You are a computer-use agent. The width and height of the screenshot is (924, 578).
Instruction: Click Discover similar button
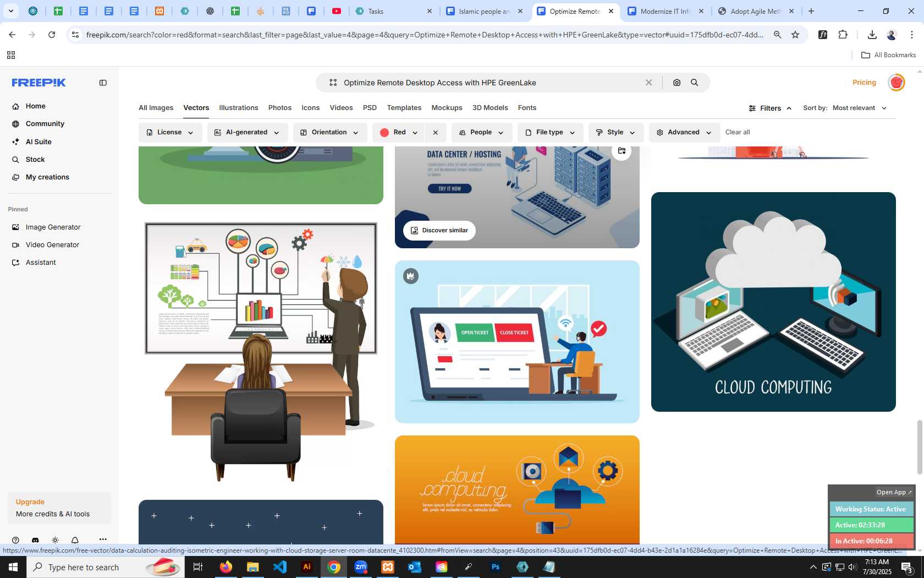[x=439, y=231]
